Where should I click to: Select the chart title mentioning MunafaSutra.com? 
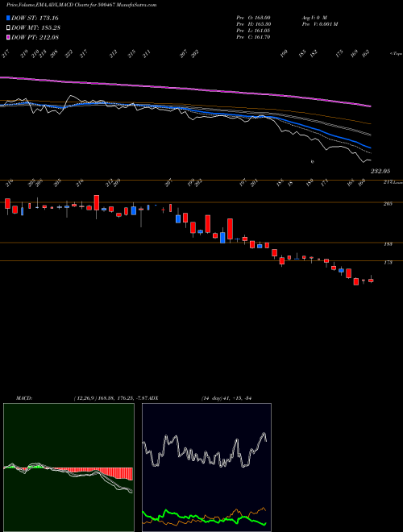81,5
